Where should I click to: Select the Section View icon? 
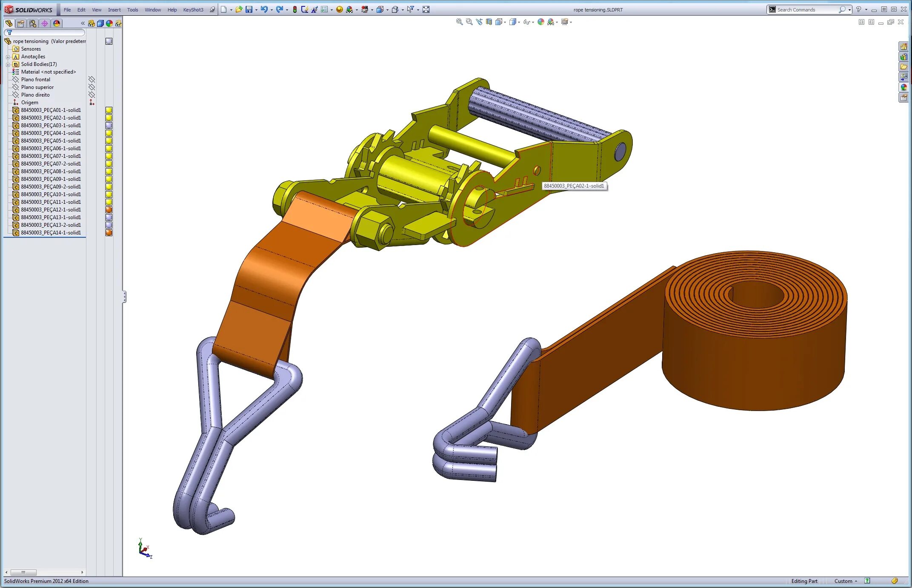tap(489, 22)
